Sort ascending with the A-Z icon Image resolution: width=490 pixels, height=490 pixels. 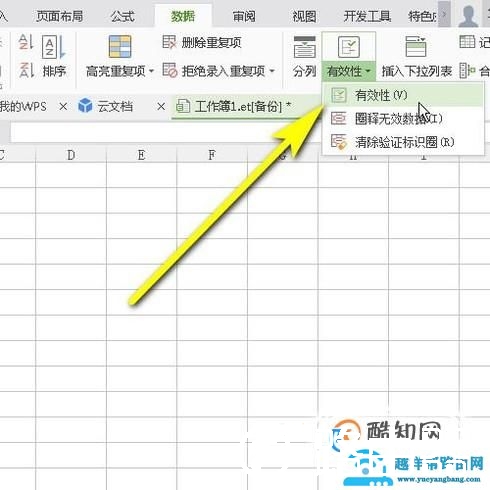[x=26, y=42]
